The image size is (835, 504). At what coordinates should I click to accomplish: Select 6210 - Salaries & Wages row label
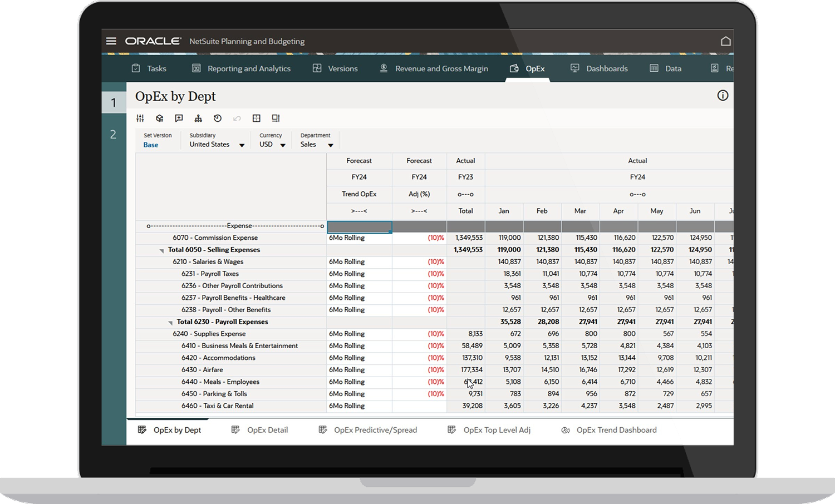208,262
